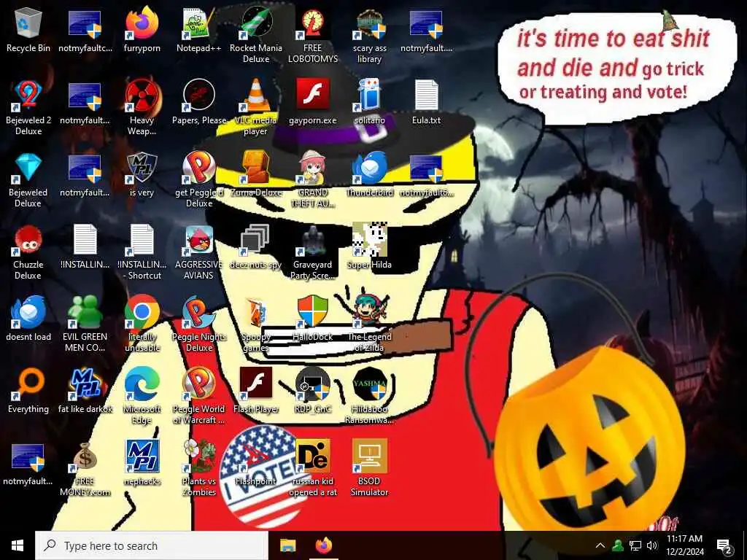Open the Recycle Bin icon
Screen dimensions: 747x560
pyautogui.click(x=28, y=24)
